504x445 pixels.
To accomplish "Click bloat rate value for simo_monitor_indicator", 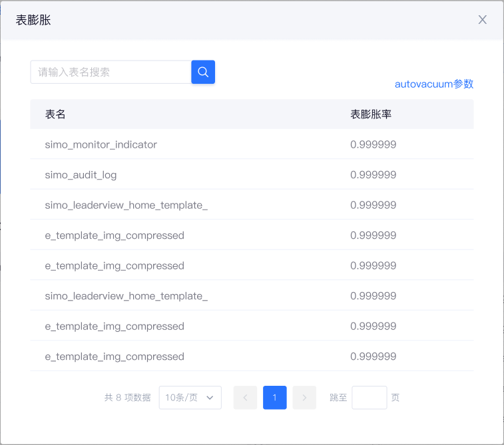I will [x=374, y=144].
